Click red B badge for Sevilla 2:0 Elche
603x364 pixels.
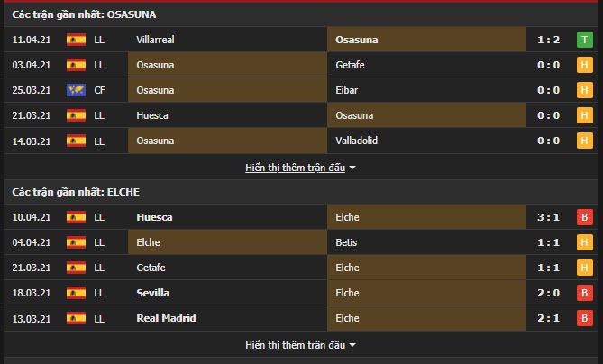pyautogui.click(x=585, y=293)
